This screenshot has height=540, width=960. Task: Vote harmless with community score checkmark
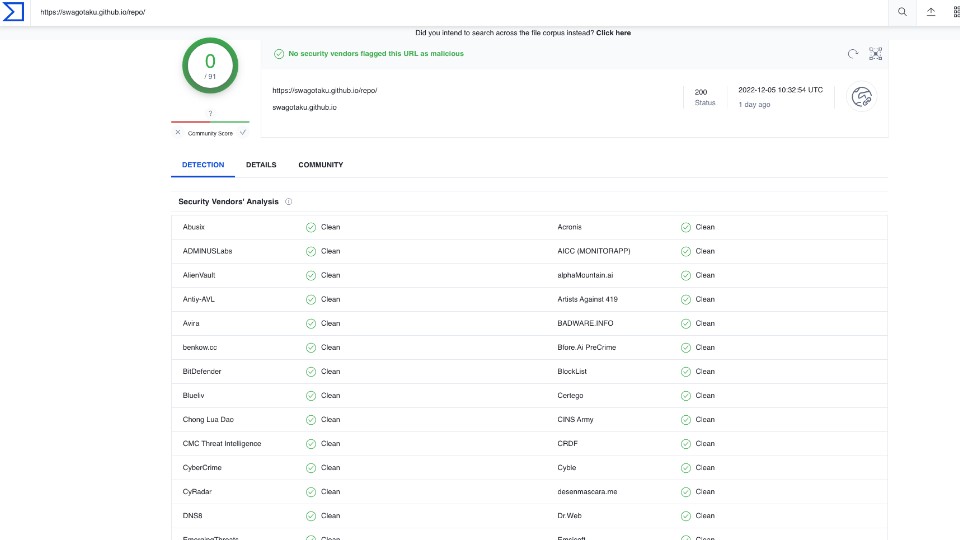[243, 132]
